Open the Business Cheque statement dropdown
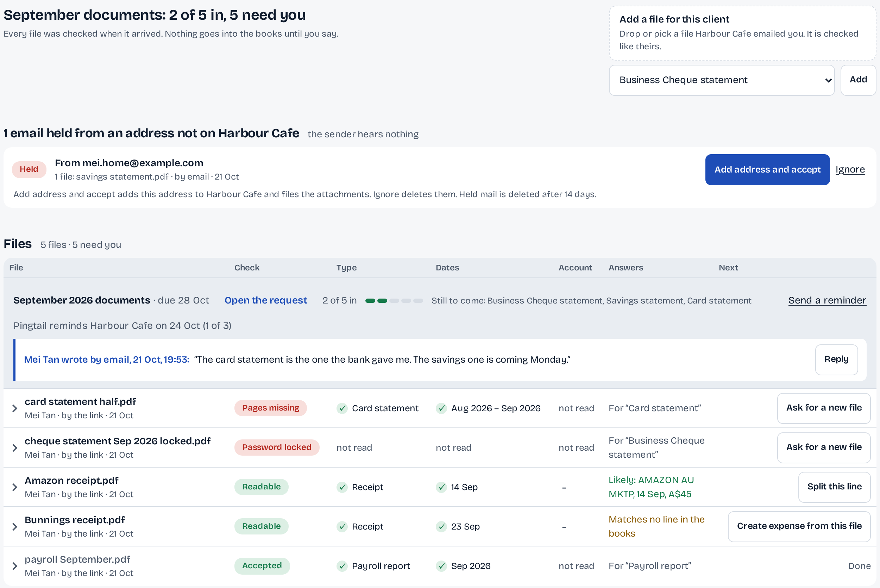This screenshot has height=588, width=880. pyautogui.click(x=722, y=80)
